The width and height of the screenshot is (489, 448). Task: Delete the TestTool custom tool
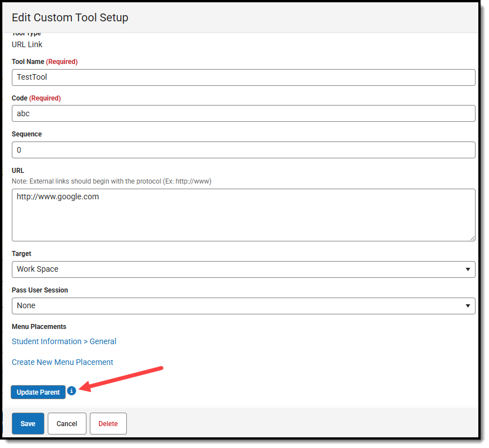[x=108, y=423]
